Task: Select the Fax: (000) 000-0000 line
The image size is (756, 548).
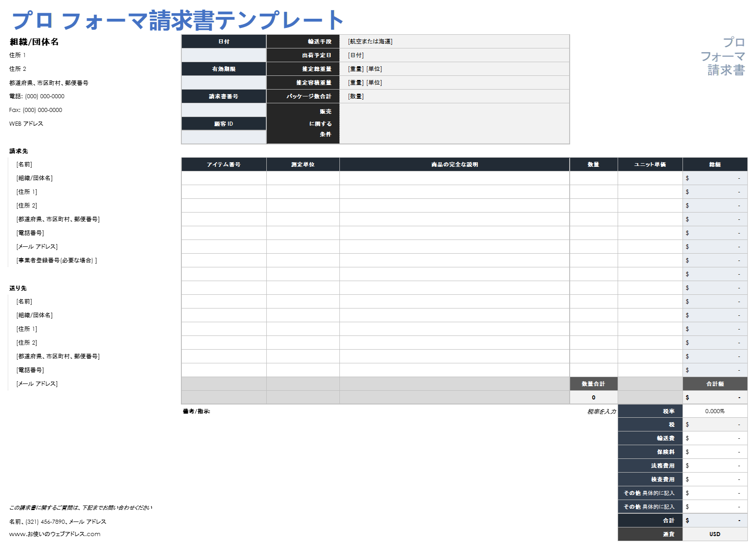Action: click(36, 110)
